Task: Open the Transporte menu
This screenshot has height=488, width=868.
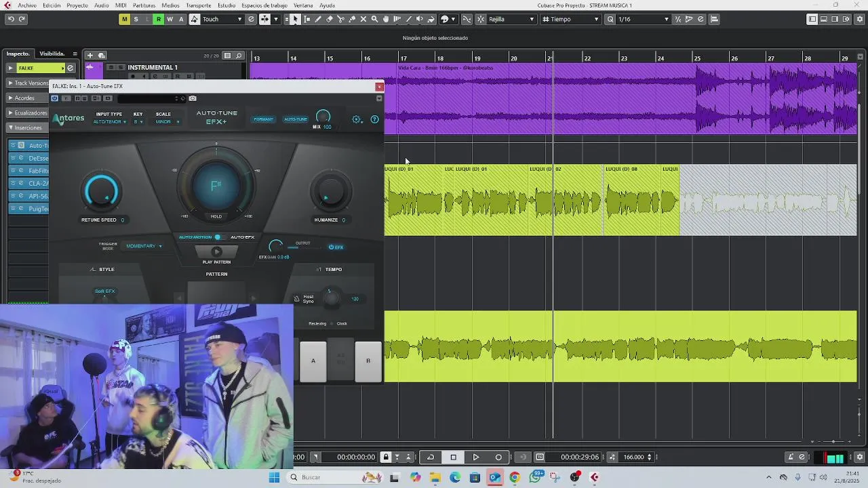Action: (198, 5)
